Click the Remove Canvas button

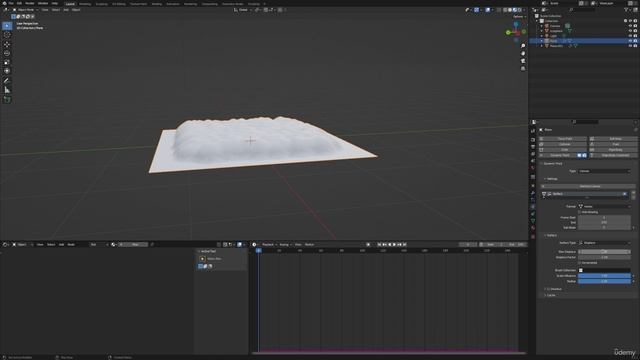point(590,186)
